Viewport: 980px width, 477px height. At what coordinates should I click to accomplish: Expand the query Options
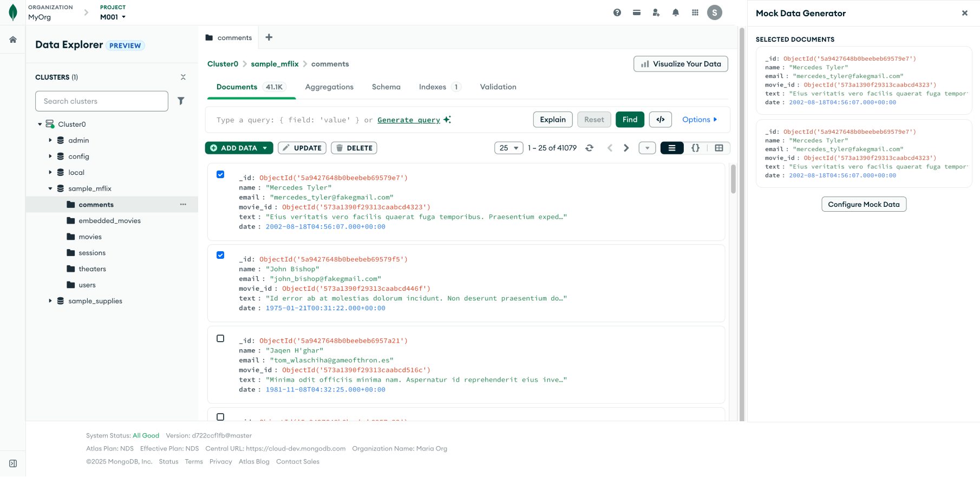pyautogui.click(x=700, y=120)
